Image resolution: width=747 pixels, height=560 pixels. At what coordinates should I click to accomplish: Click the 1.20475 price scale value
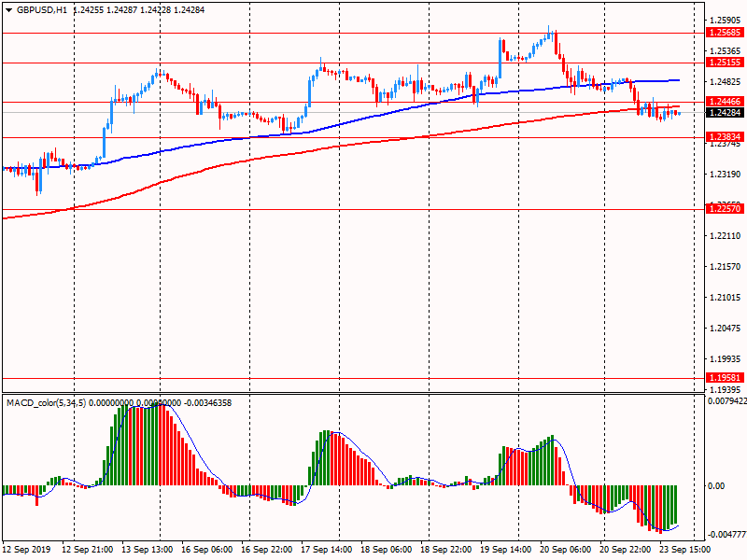click(x=726, y=329)
